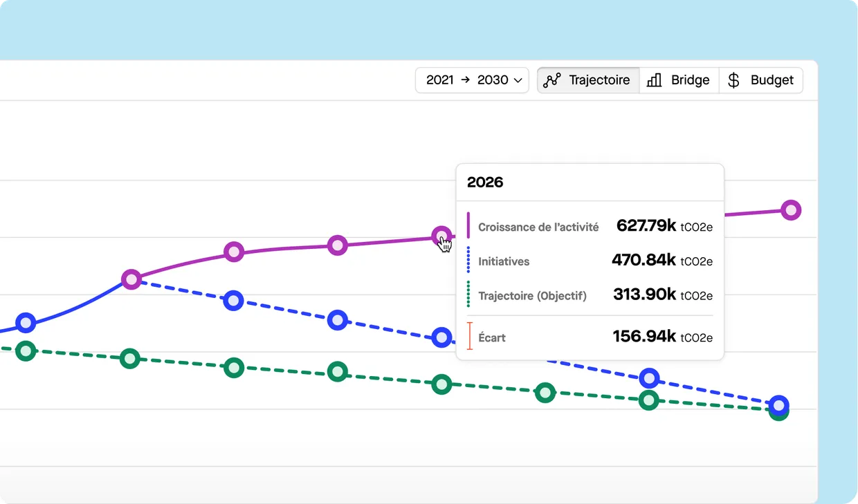Click the blue dotted marker beside Initiatives

tap(468, 261)
